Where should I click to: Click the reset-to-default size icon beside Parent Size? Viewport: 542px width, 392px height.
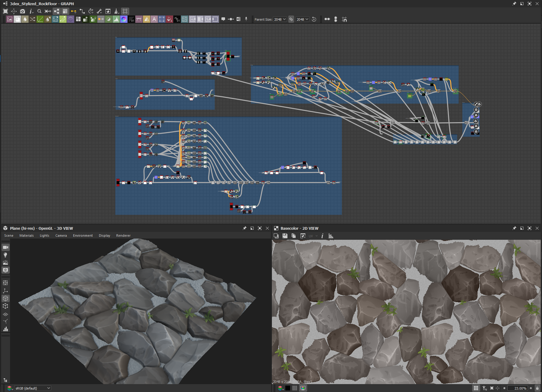click(x=314, y=19)
